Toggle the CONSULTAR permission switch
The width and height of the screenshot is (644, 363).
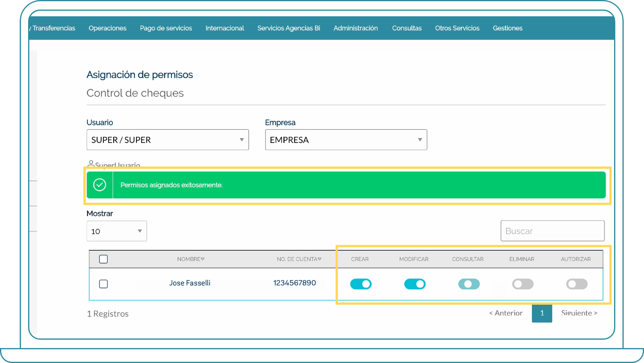pyautogui.click(x=469, y=284)
